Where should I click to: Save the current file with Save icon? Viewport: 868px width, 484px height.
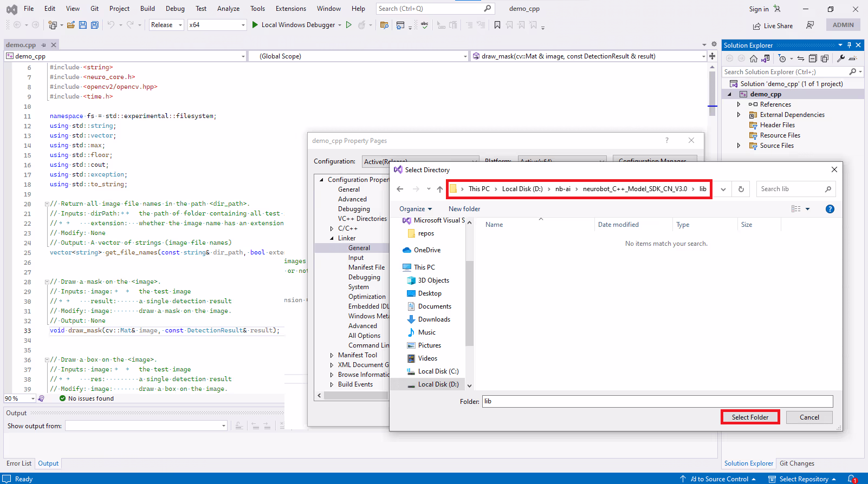click(82, 25)
